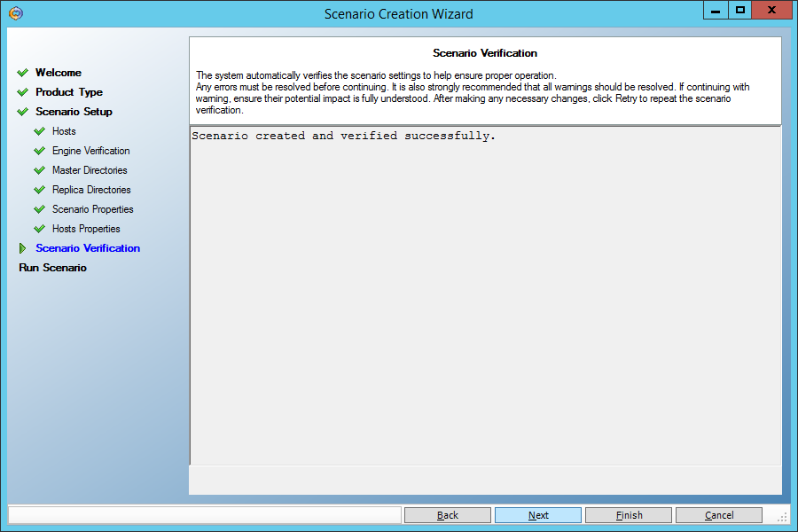798x532 pixels.
Task: Click the resize grip in bottom-right corner
Action: click(783, 517)
